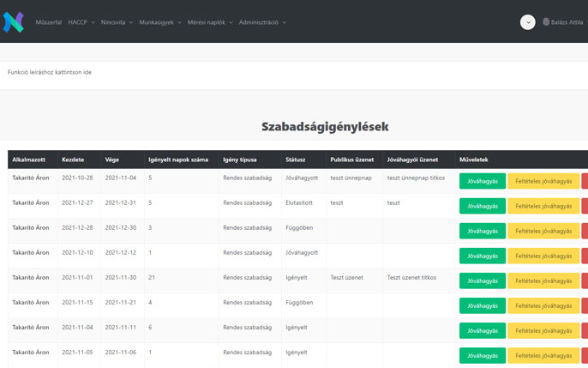Viewport: 588px width, 368px height.
Task: Click the Kezdete column header
Action: point(73,160)
